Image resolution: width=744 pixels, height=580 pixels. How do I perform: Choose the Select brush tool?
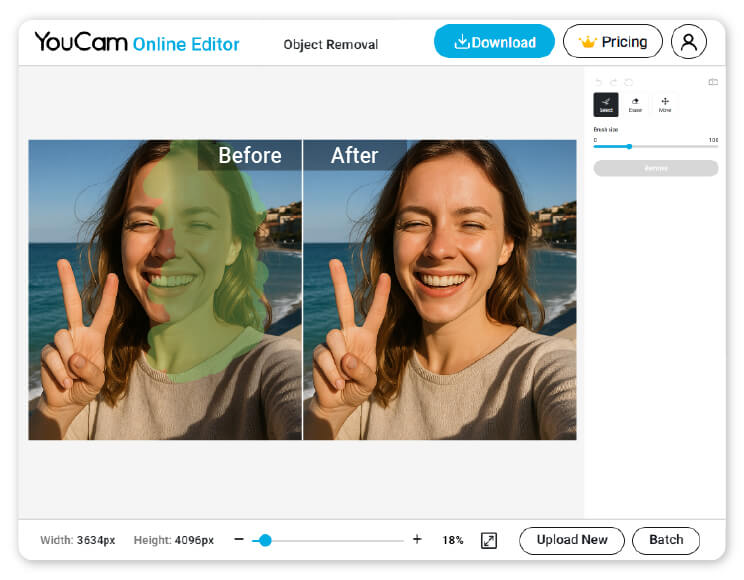click(x=606, y=104)
